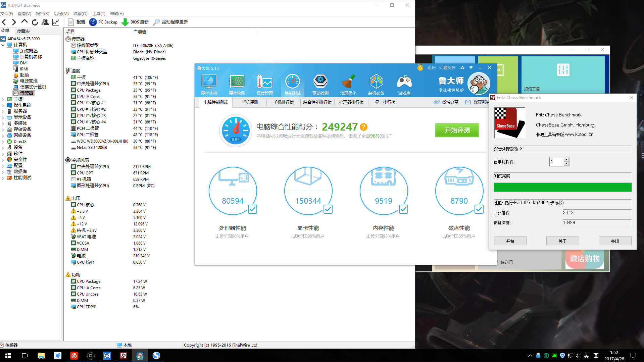Click 关于 in Fritz Chess Benchmark
Viewport: 644px width, 362px height.
tap(563, 241)
